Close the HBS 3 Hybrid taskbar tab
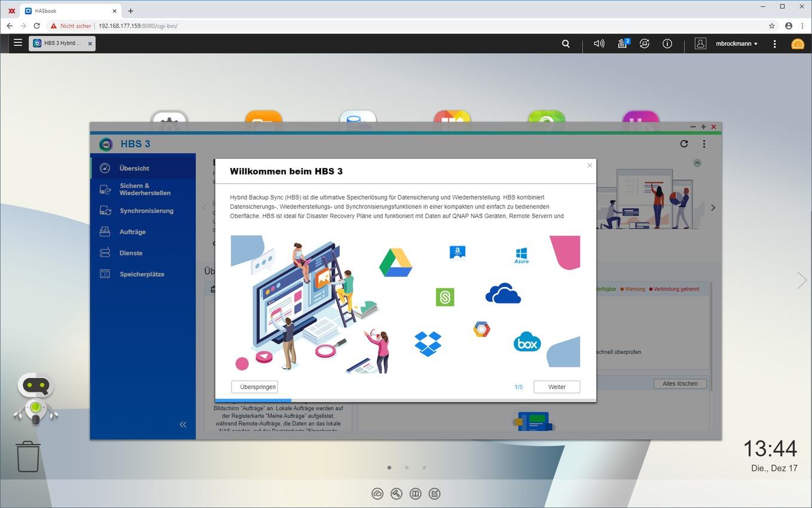The height and width of the screenshot is (508, 812). 90,44
